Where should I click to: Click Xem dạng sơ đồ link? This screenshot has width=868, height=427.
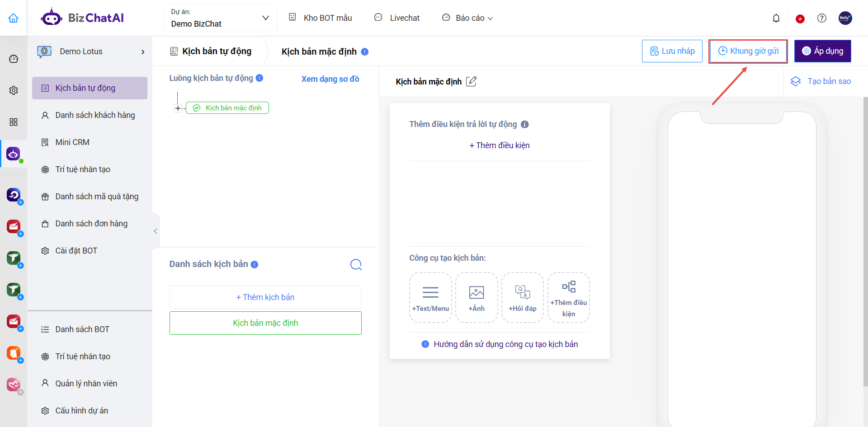point(330,79)
